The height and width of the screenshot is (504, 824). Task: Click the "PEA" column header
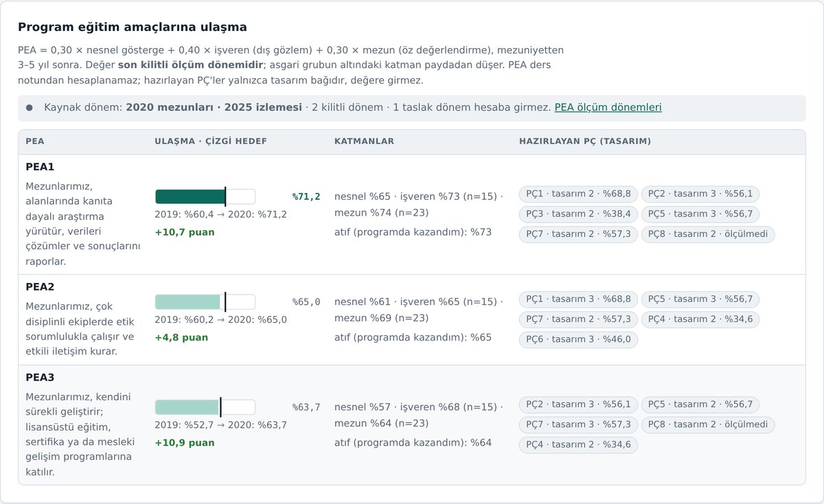tap(35, 141)
